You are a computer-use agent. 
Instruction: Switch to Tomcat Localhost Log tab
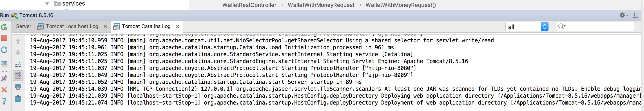72,26
